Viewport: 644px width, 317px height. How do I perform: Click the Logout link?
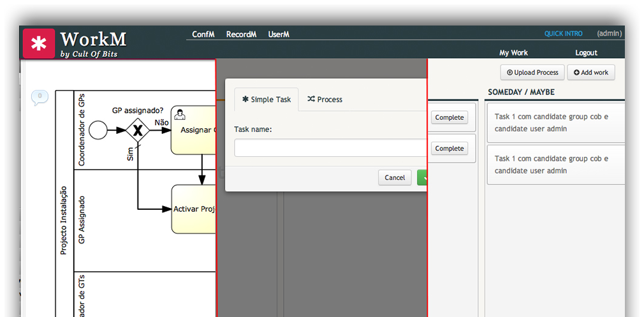point(586,53)
